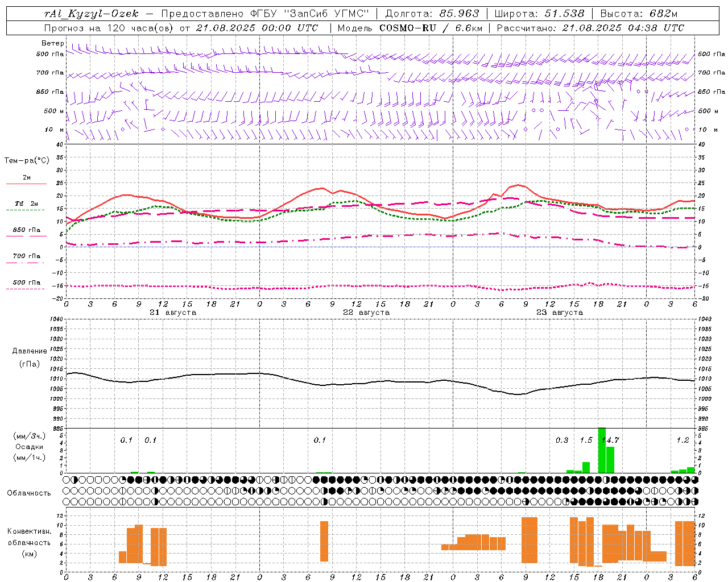Viewport: 728px width, 582px height.
Task: Click the station title rAl_Kyzyl-Ozek
Action: point(92,14)
